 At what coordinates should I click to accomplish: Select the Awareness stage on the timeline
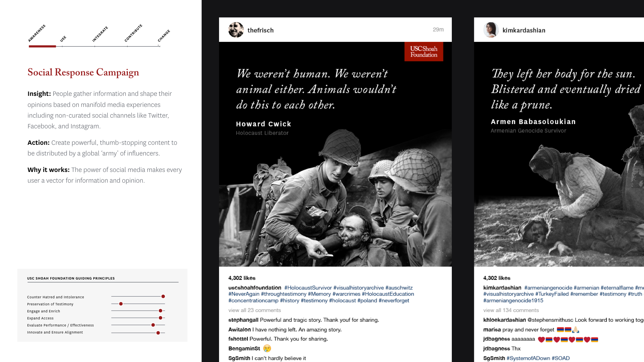(37, 34)
